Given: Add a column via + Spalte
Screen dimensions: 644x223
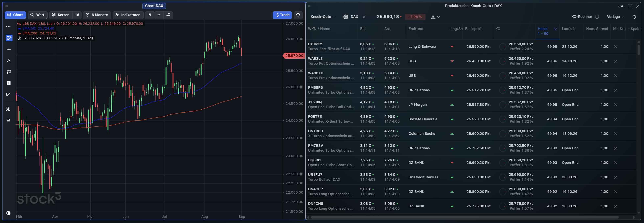Looking at the screenshot, I should 634,29.
